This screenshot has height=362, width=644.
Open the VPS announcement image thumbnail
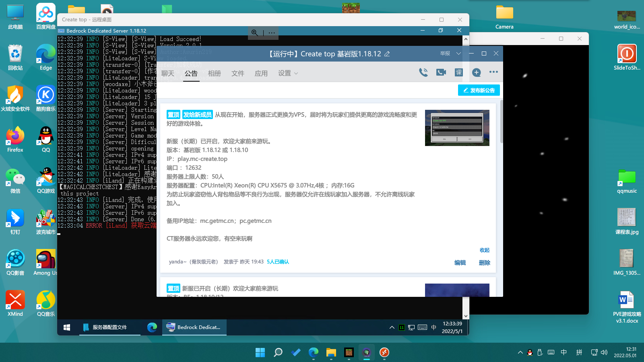pos(457,128)
